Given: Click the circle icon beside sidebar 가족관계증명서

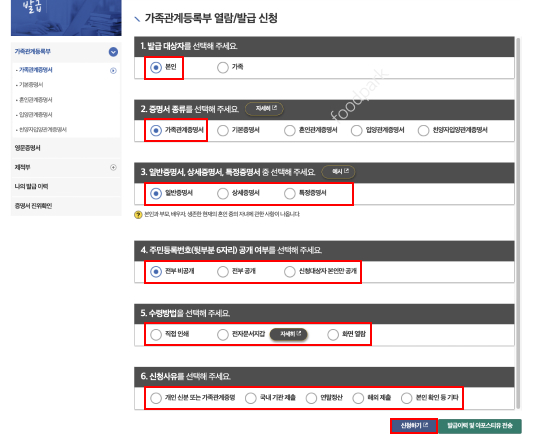Looking at the screenshot, I should tap(113, 70).
